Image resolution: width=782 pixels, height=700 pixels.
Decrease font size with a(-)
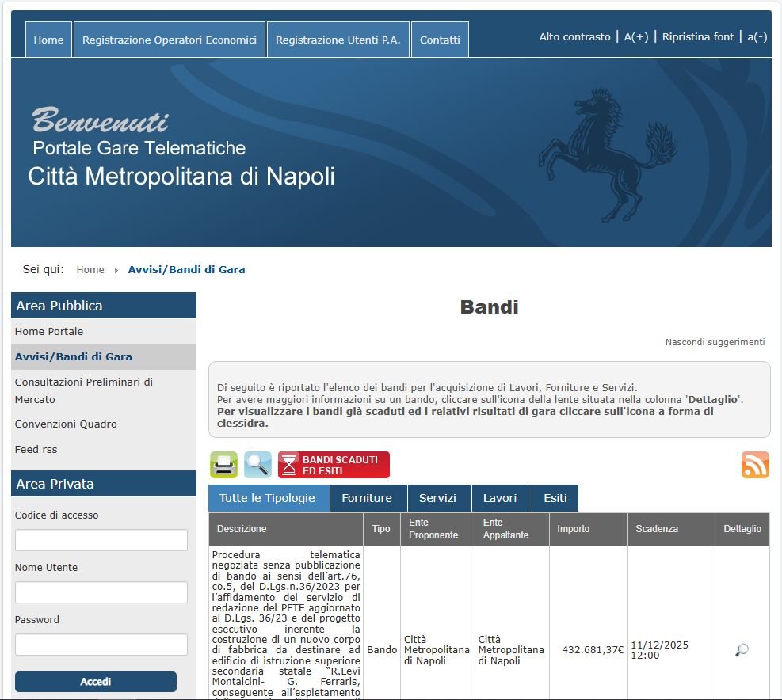(757, 37)
